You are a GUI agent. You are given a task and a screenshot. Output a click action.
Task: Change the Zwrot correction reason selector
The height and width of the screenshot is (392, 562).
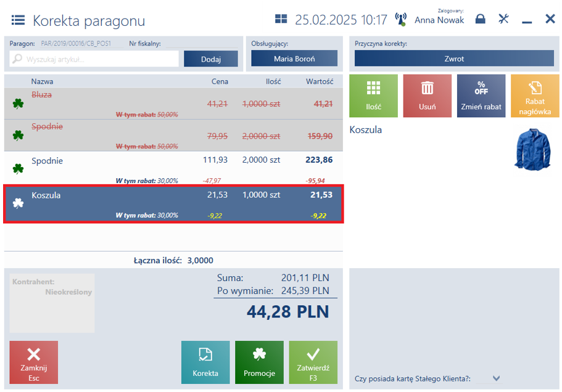pyautogui.click(x=454, y=59)
